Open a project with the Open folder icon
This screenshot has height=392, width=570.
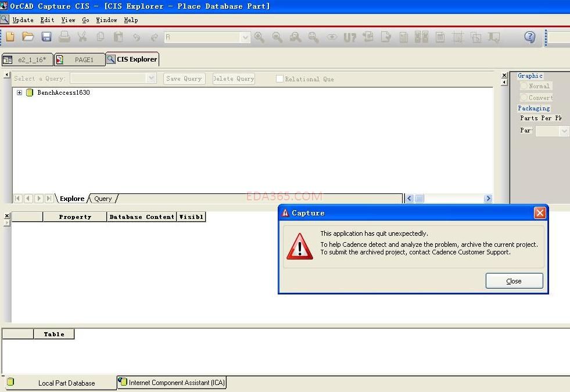point(28,37)
